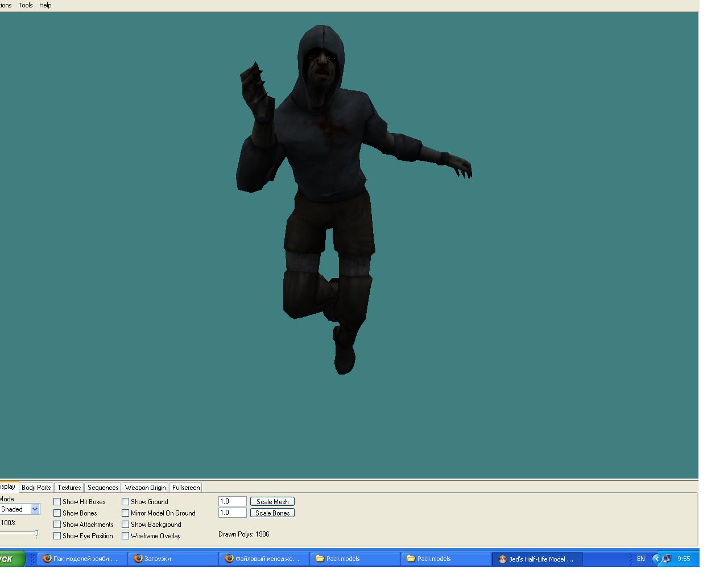Click the Scale Mesh button
728x582 pixels.
click(272, 502)
